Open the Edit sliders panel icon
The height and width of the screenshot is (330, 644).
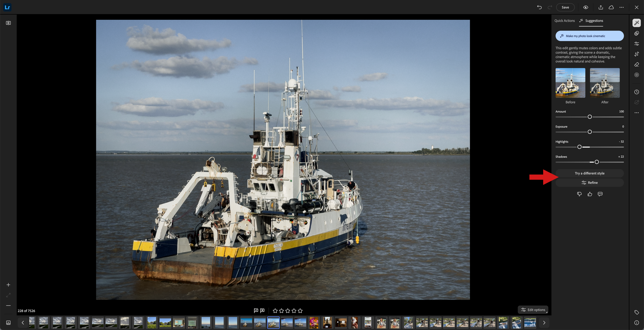pos(636,44)
